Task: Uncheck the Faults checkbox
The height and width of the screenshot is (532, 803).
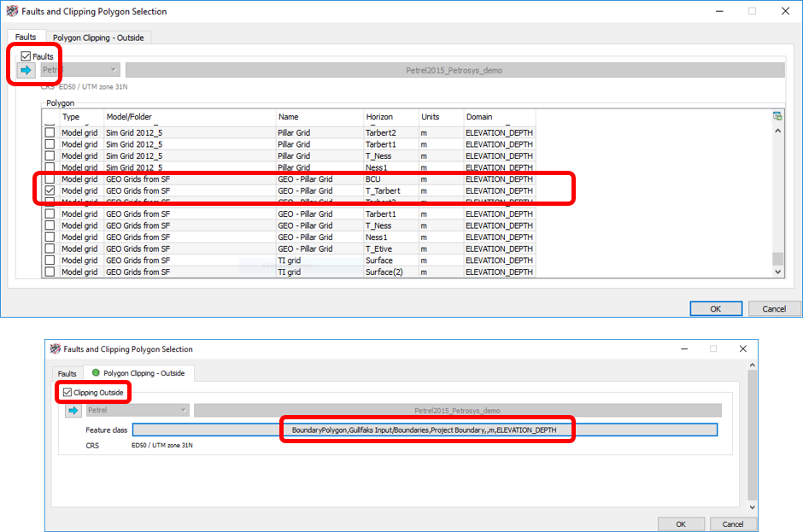Action: click(x=26, y=56)
